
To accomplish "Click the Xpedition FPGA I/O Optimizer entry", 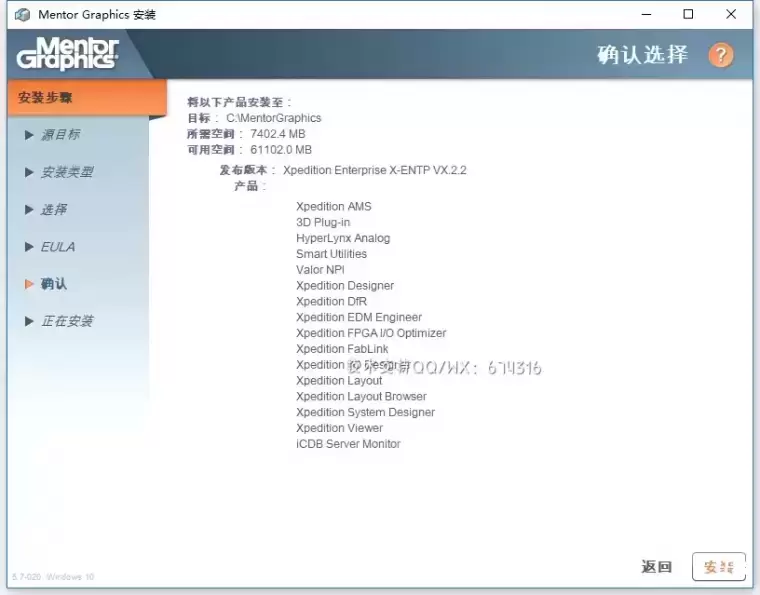I will 371,333.
